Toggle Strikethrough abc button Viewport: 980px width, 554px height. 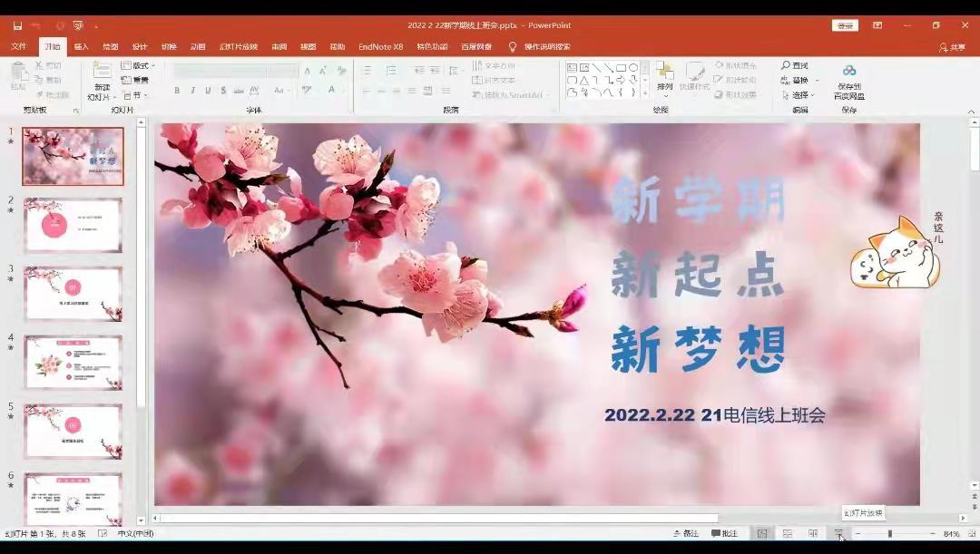(x=239, y=91)
